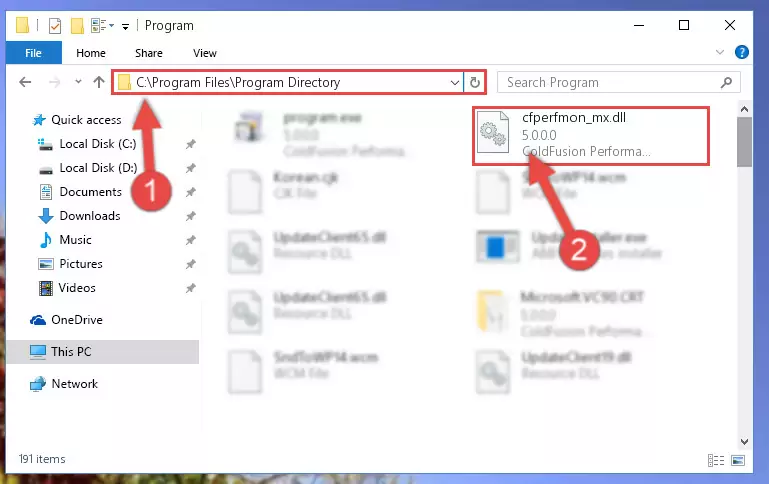The height and width of the screenshot is (484, 769).
Task: Click the cfperfmon_mx.dll gear file icon
Action: 493,132
